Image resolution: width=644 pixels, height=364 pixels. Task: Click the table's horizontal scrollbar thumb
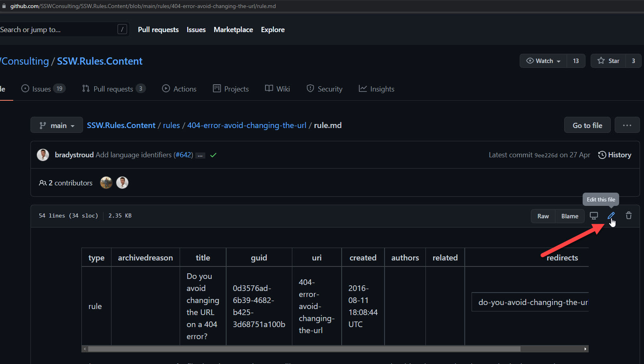pos(304,349)
